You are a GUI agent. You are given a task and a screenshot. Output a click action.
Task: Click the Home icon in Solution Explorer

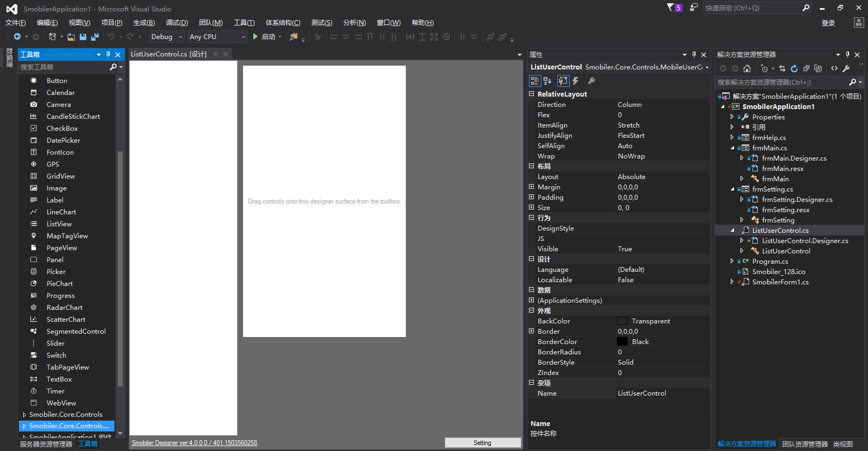coord(747,68)
